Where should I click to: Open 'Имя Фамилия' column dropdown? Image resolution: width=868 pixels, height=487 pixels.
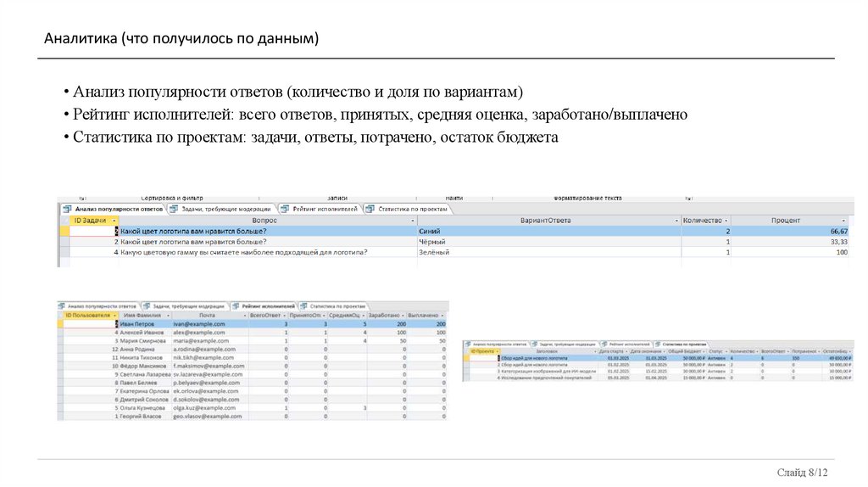point(168,316)
